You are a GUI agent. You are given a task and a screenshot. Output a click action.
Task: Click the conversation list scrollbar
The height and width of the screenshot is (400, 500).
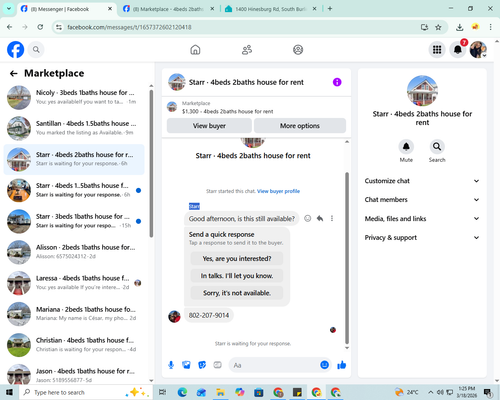tap(151, 163)
